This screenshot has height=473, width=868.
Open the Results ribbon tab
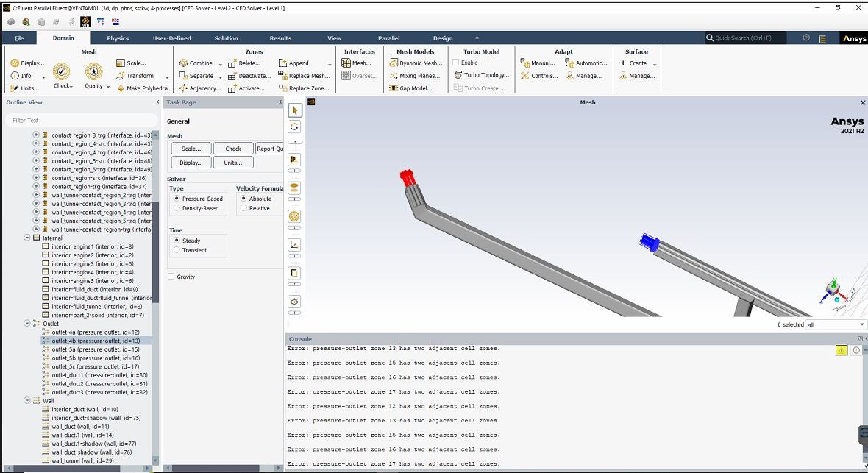click(280, 38)
